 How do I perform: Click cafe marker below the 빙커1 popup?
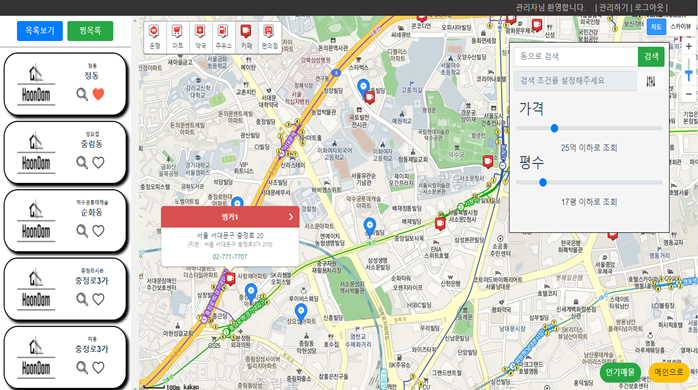[x=230, y=279]
